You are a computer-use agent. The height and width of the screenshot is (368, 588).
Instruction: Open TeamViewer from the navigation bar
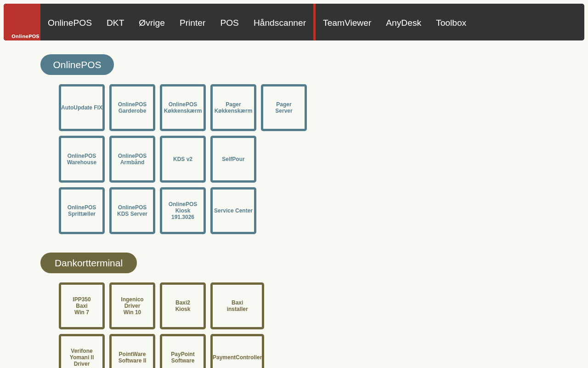pyautogui.click(x=347, y=23)
